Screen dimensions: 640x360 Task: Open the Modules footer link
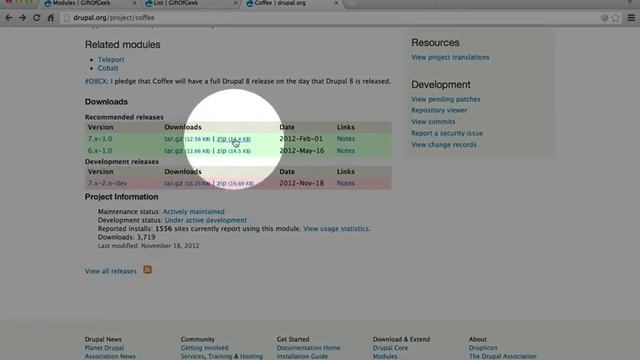coord(384,356)
